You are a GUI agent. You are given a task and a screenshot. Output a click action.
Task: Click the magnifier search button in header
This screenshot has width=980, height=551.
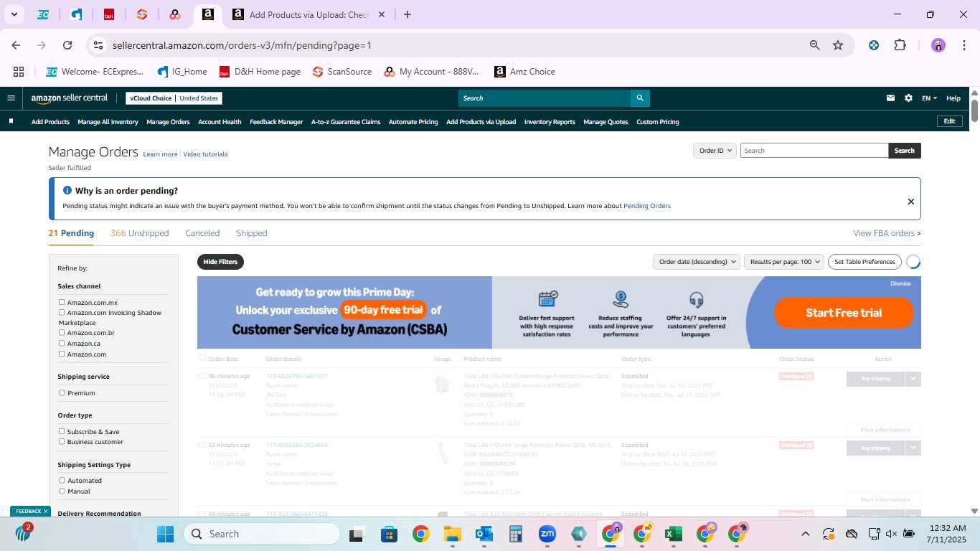(x=640, y=98)
